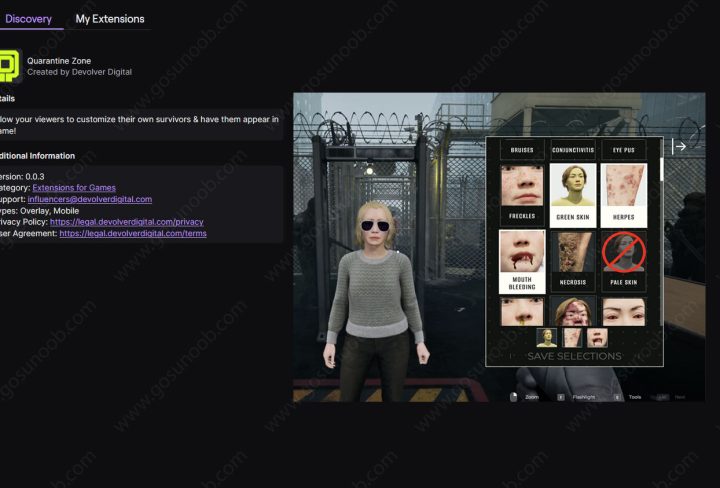Image resolution: width=720 pixels, height=488 pixels.
Task: Click the 'Created by Devolver Digital' text
Action: [79, 72]
